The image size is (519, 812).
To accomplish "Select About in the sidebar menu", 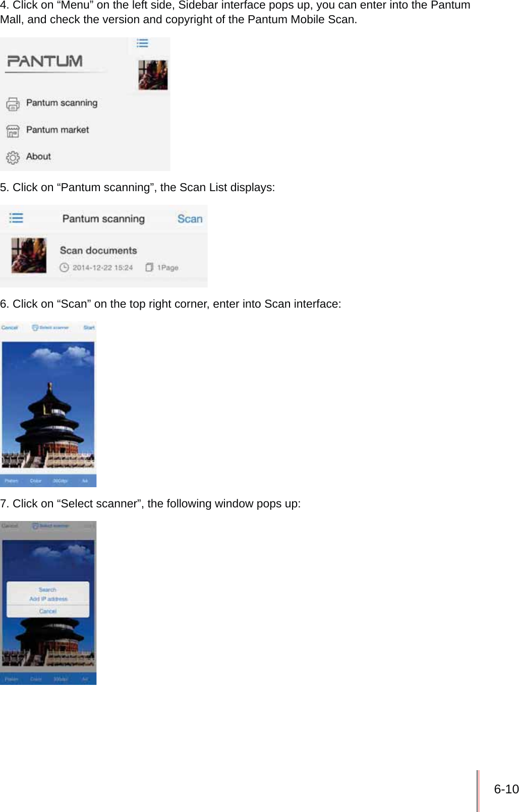I will coord(38,156).
